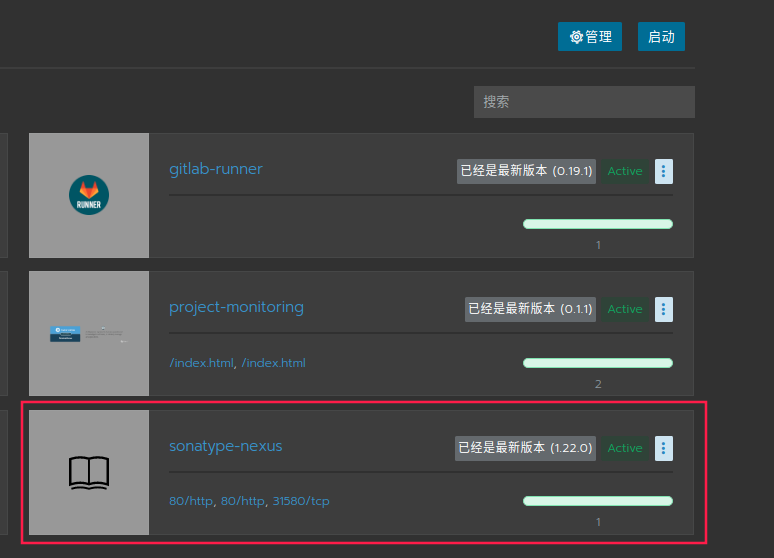Click the Active status of sonatype-nexus
The height and width of the screenshot is (558, 774).
tap(625, 448)
